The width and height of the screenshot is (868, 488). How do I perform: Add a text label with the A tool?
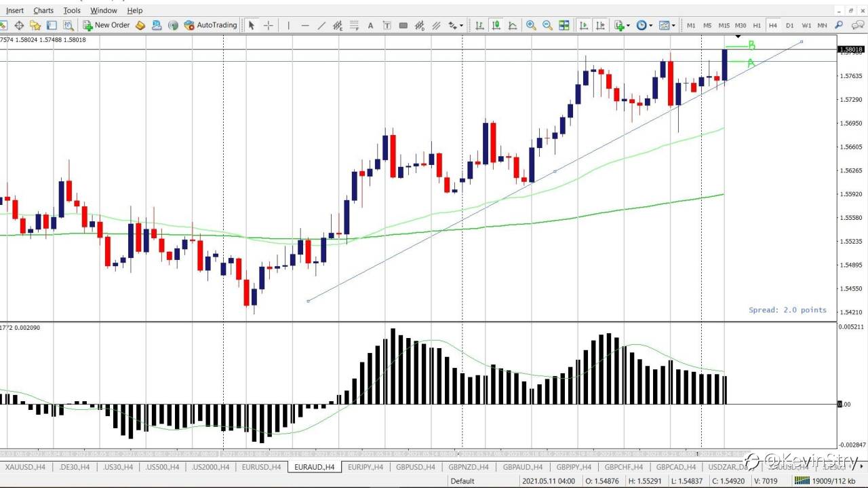[x=370, y=25]
